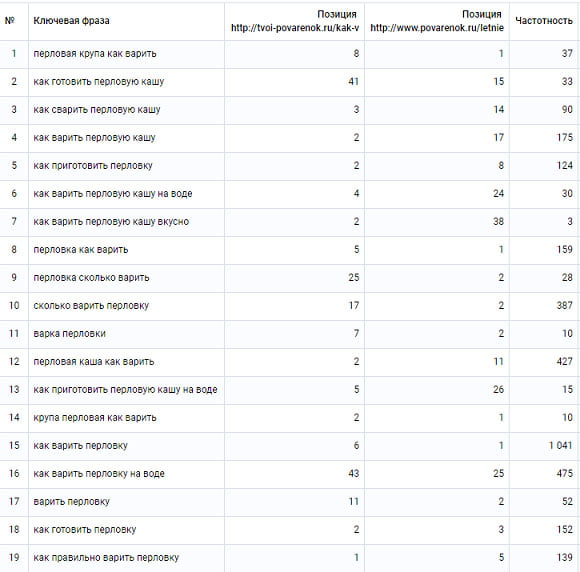Click the keyword 'сколько варить перловку'

click(91, 306)
